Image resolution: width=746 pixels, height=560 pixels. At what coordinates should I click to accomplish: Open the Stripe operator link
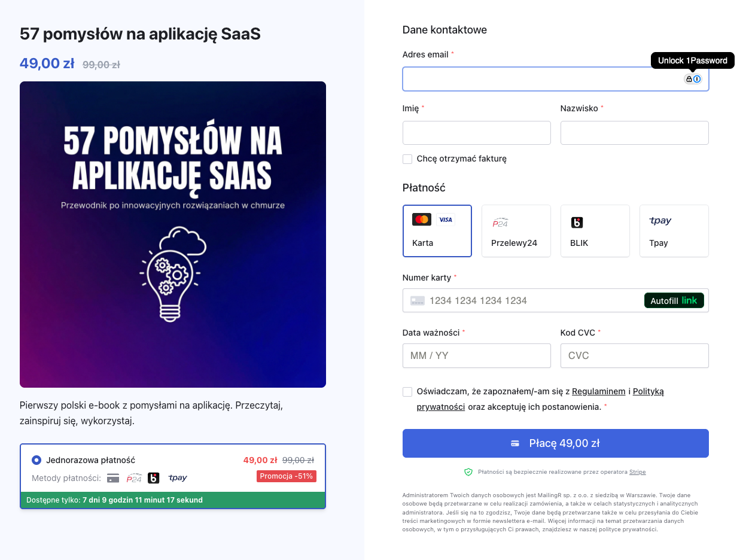637,472
